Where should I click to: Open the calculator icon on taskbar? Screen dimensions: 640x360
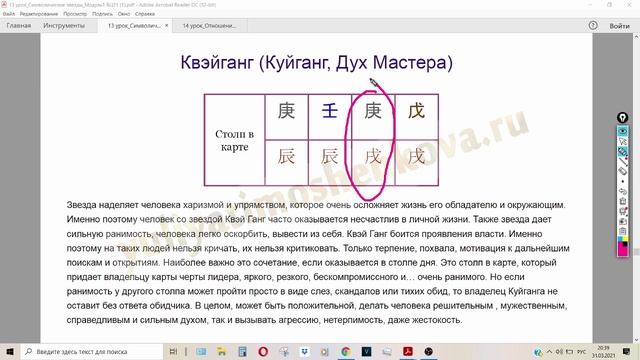coord(242,352)
